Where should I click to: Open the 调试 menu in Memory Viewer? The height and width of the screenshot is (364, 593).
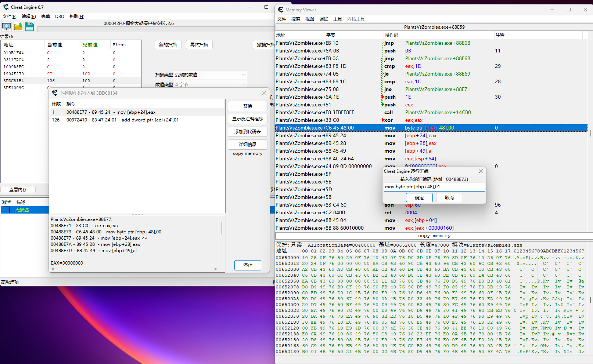[324, 19]
